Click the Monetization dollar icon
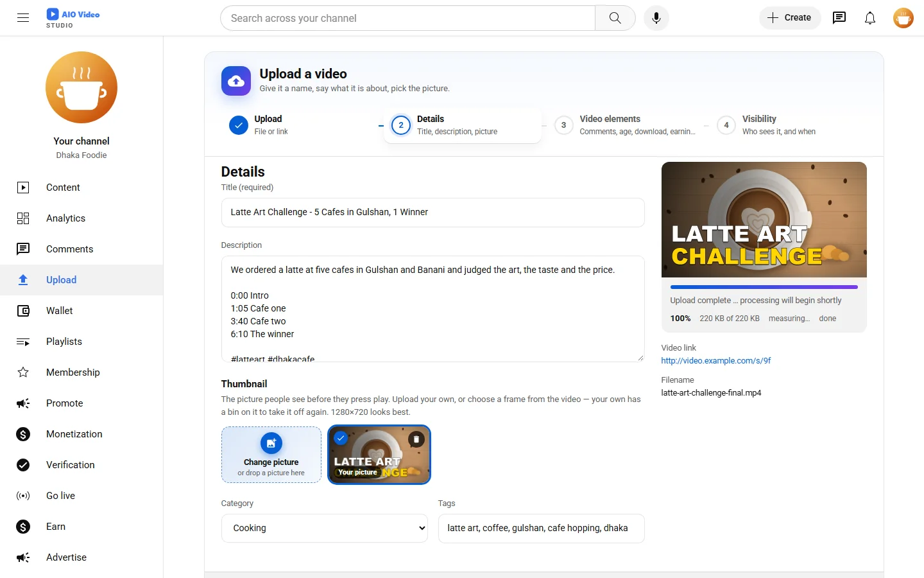924x578 pixels. (23, 434)
